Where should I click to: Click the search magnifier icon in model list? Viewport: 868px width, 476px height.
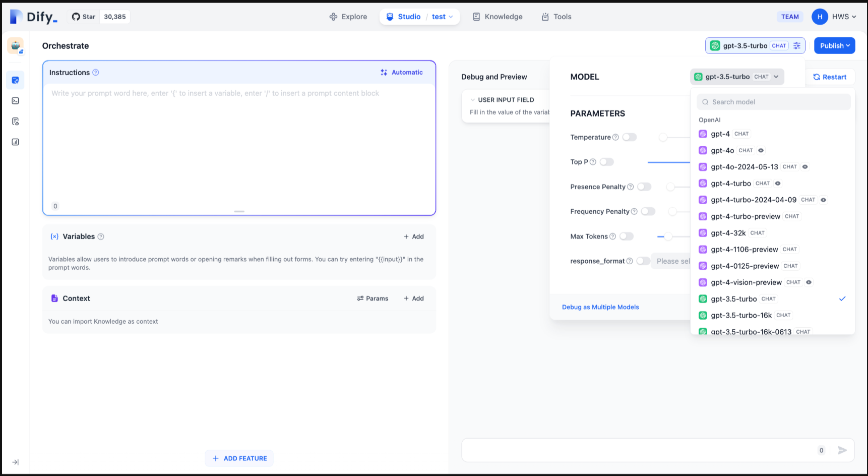point(705,102)
